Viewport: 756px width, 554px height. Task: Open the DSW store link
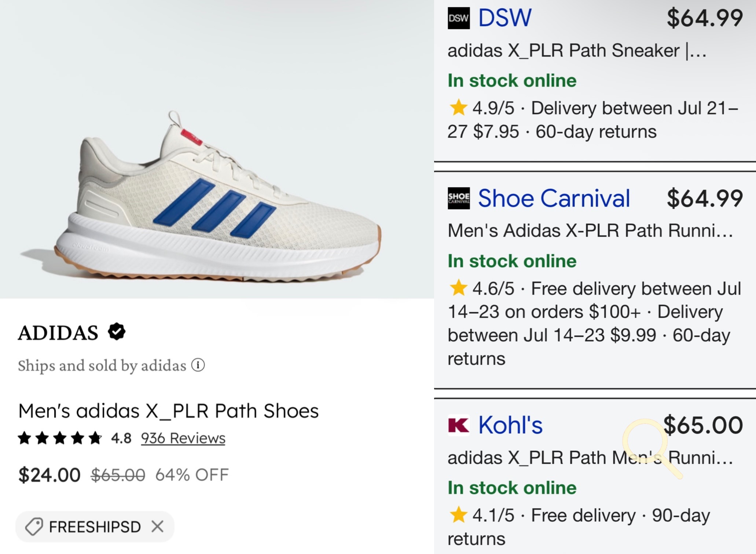point(505,18)
